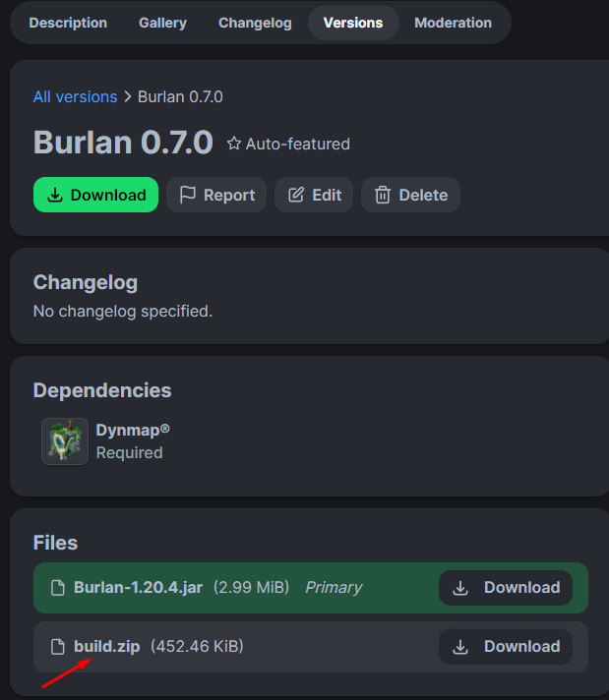Click the Burlan 0.7.0 version heading
The width and height of the screenshot is (609, 700).
coord(123,143)
